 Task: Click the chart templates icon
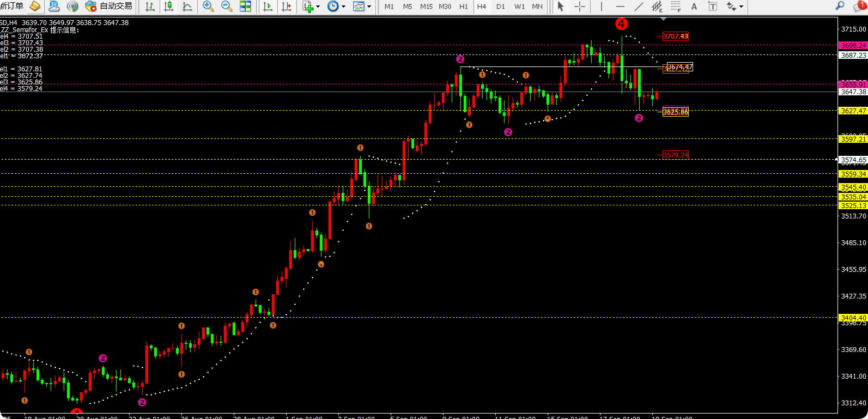(x=359, y=7)
